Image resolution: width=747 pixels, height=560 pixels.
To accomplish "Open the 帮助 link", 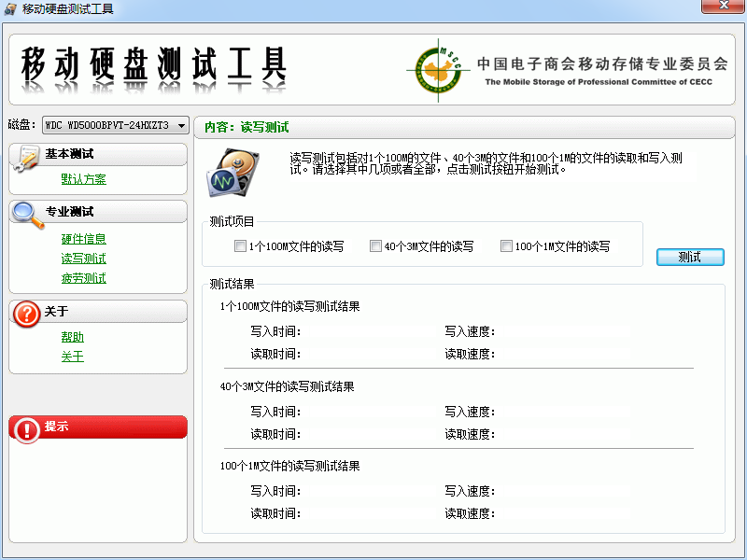I will coord(72,337).
